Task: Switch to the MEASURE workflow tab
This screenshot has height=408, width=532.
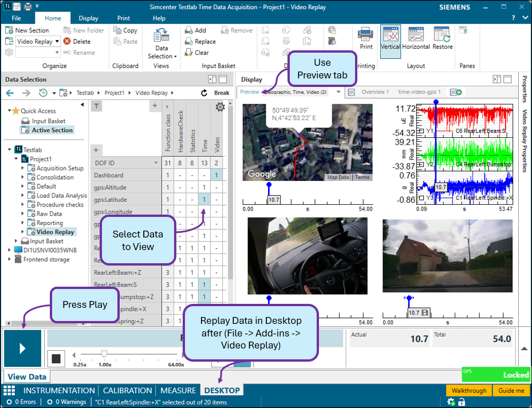Action: [x=178, y=390]
